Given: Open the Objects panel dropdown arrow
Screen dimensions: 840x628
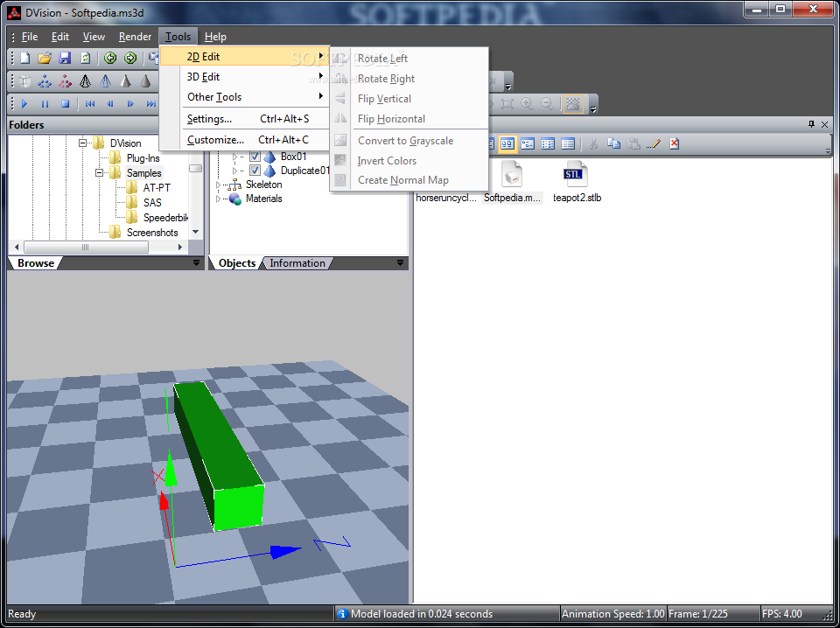Looking at the screenshot, I should click(x=400, y=263).
